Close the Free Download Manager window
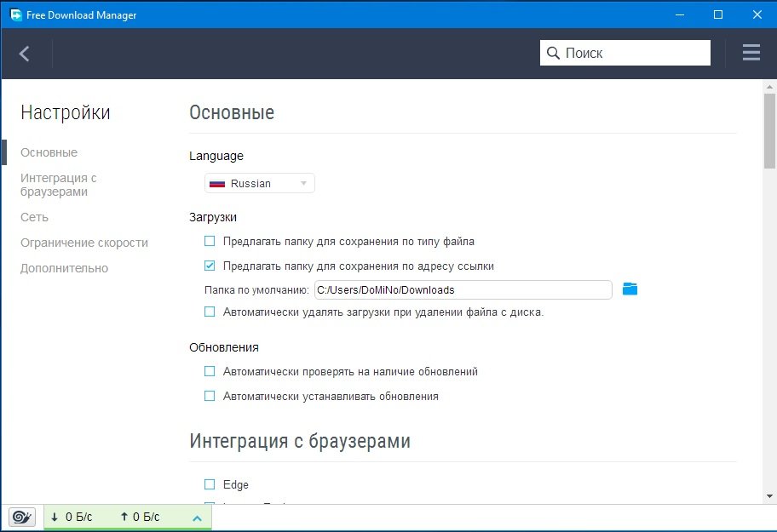 [757, 14]
